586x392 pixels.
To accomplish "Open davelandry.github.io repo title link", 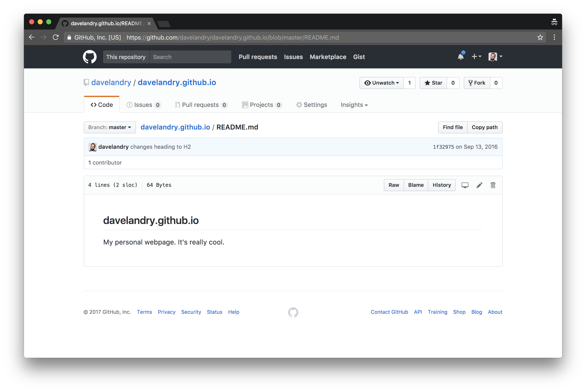I will click(177, 83).
